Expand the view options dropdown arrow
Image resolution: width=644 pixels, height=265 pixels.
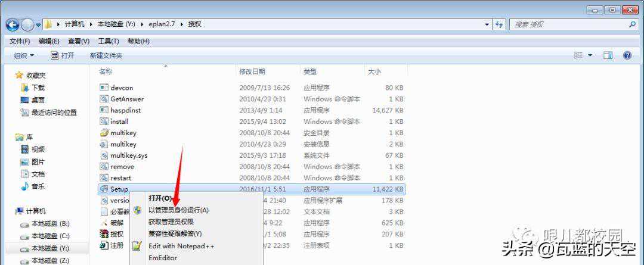(590, 55)
